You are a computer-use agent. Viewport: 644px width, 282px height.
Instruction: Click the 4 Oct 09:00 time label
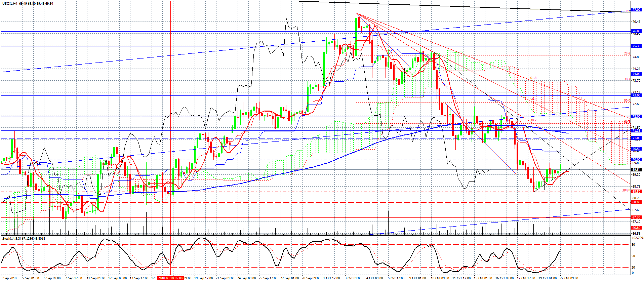click(x=375, y=278)
